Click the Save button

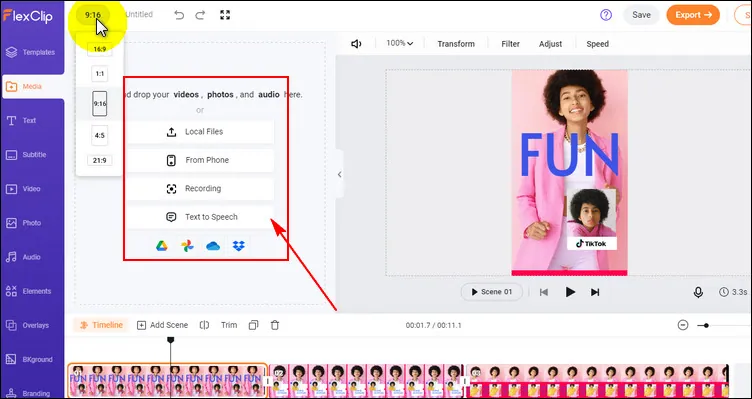[641, 15]
